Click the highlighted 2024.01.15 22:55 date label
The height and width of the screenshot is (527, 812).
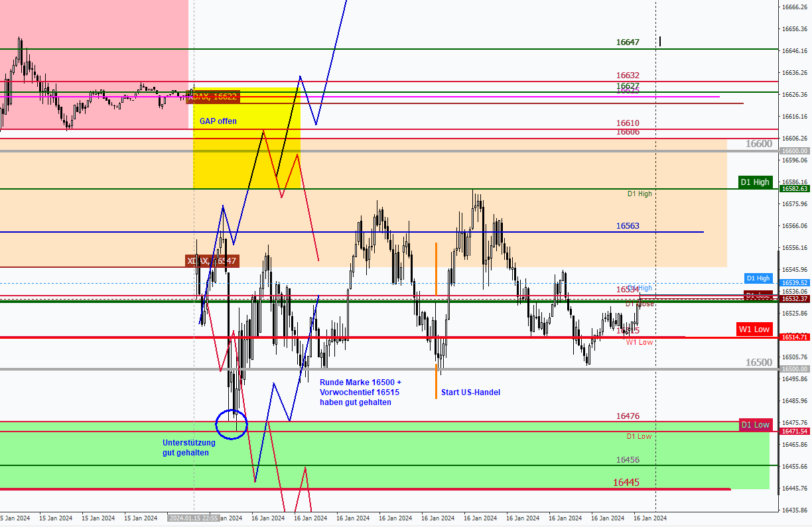pyautogui.click(x=193, y=518)
